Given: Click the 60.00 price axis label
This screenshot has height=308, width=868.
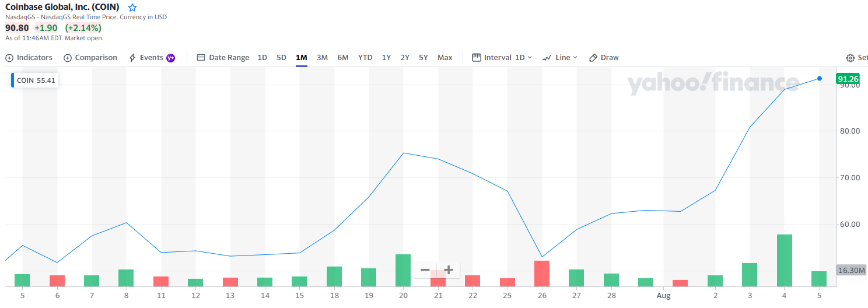Looking at the screenshot, I should click(x=850, y=225).
